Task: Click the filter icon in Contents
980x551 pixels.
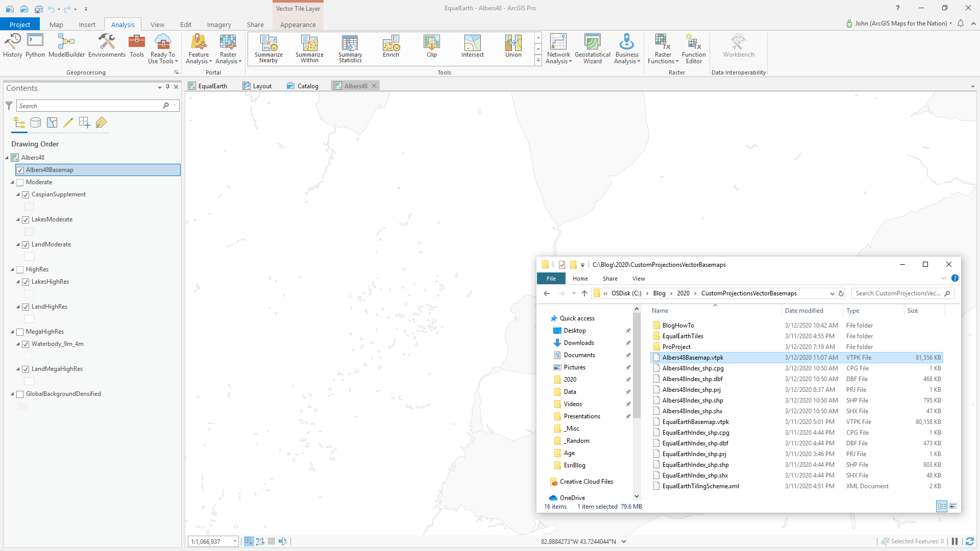Action: pyautogui.click(x=9, y=106)
